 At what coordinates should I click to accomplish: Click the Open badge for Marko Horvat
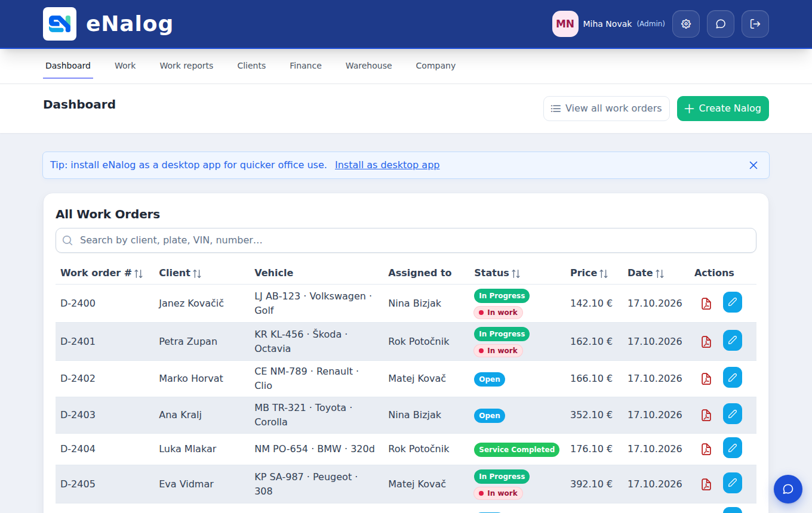point(490,379)
